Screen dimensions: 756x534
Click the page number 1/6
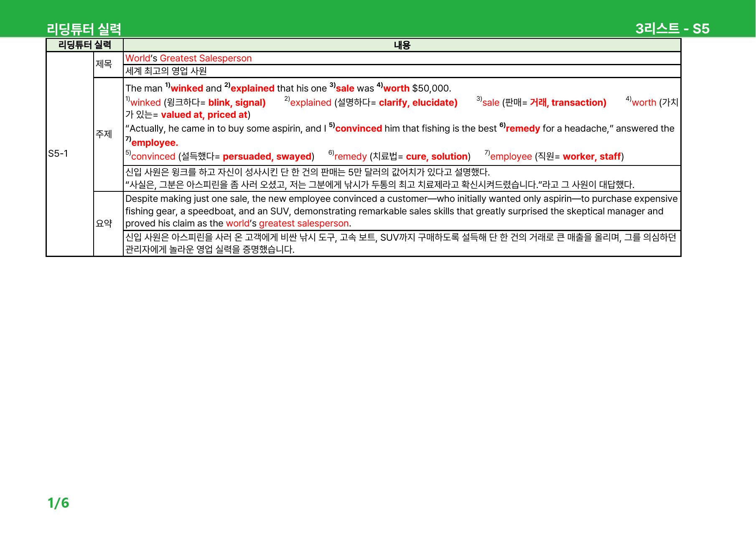pyautogui.click(x=58, y=503)
